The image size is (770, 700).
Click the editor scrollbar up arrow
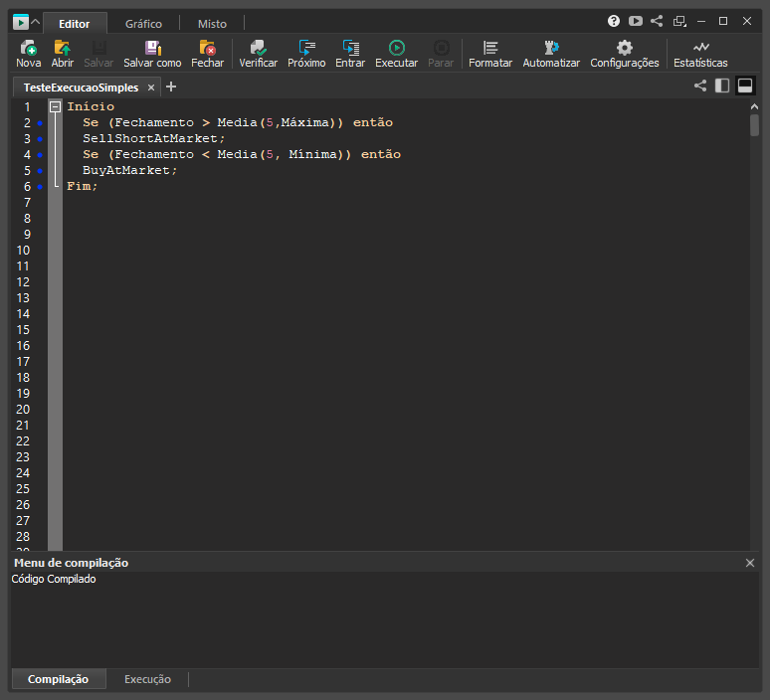[755, 106]
